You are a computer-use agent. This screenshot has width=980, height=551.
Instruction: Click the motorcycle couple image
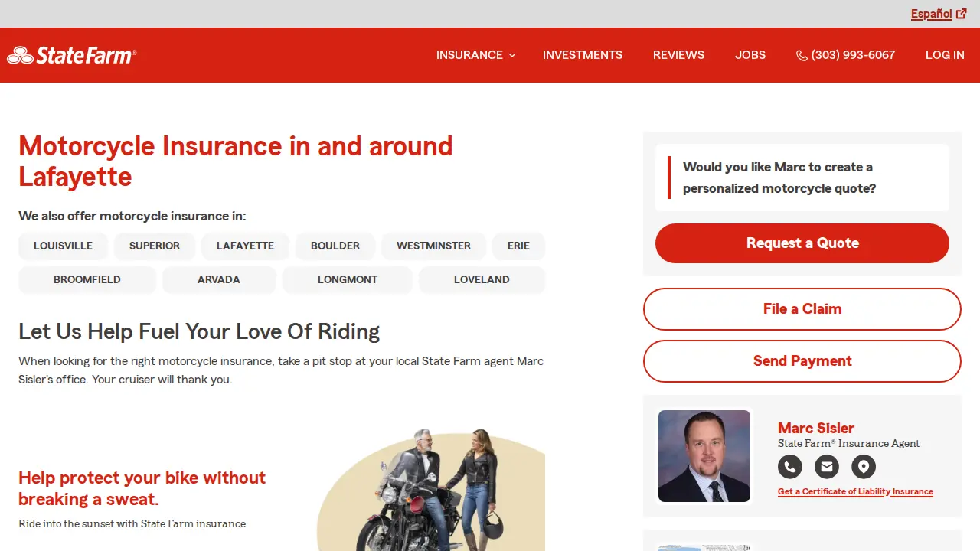point(431,490)
